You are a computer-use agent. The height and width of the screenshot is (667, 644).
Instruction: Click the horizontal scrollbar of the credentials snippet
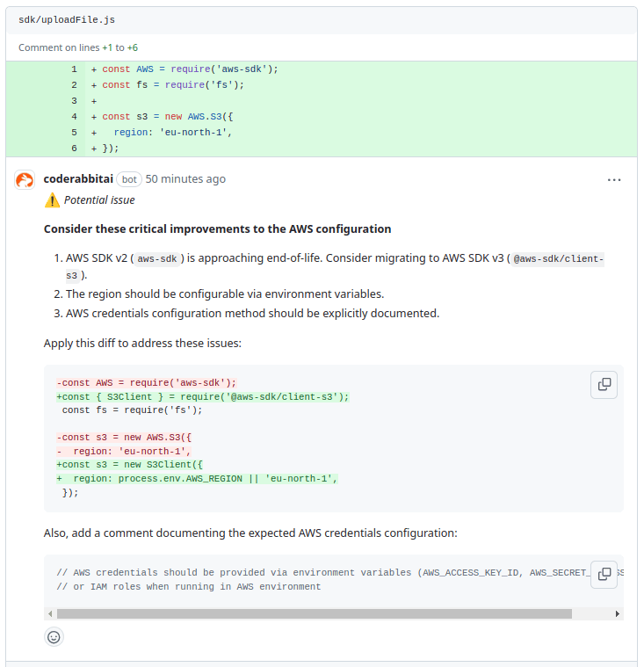tap(314, 613)
